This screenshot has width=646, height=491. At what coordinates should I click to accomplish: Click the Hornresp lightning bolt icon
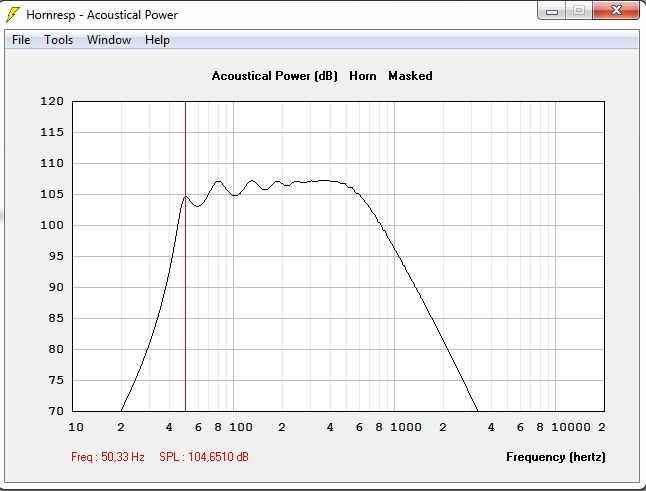(x=13, y=14)
